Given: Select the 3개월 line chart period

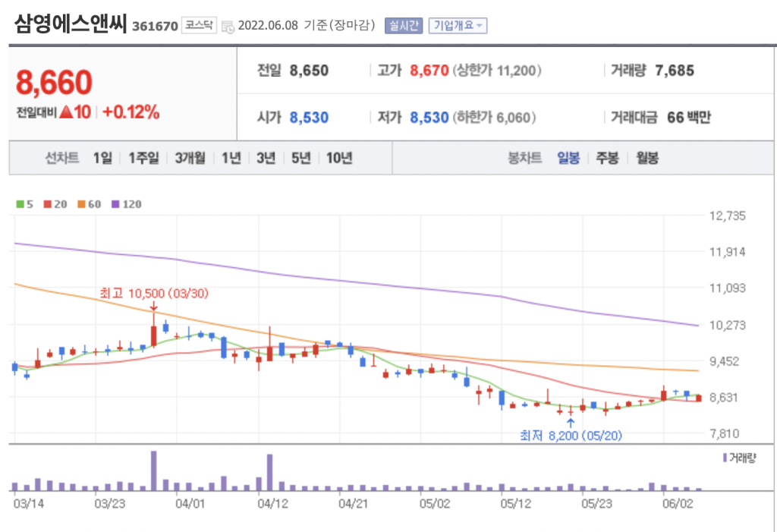Looking at the screenshot, I should (189, 158).
